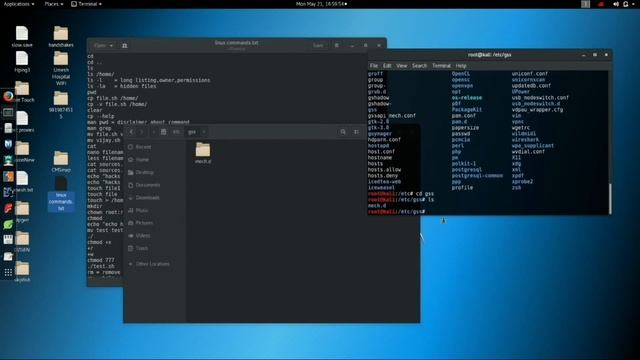Screen dimensions: 640x360
Task: Open the mech.d folder in Files
Action: [203, 153]
